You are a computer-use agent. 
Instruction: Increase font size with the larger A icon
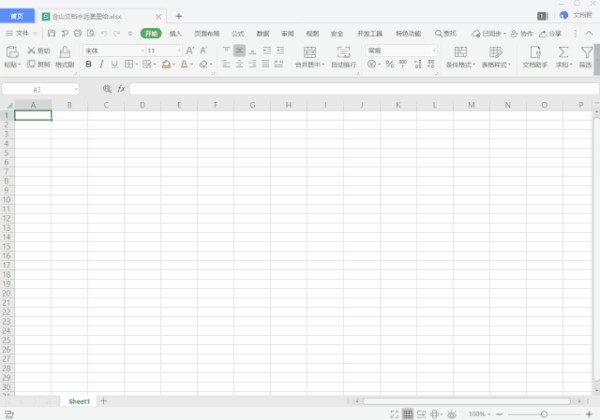point(190,50)
